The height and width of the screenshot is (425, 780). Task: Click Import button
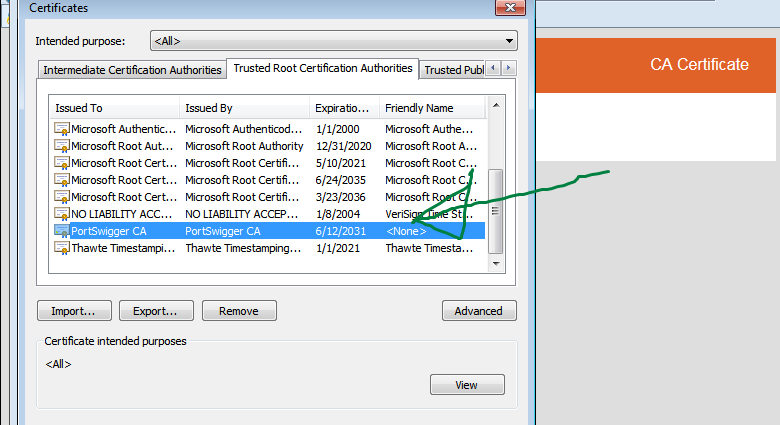coord(74,311)
